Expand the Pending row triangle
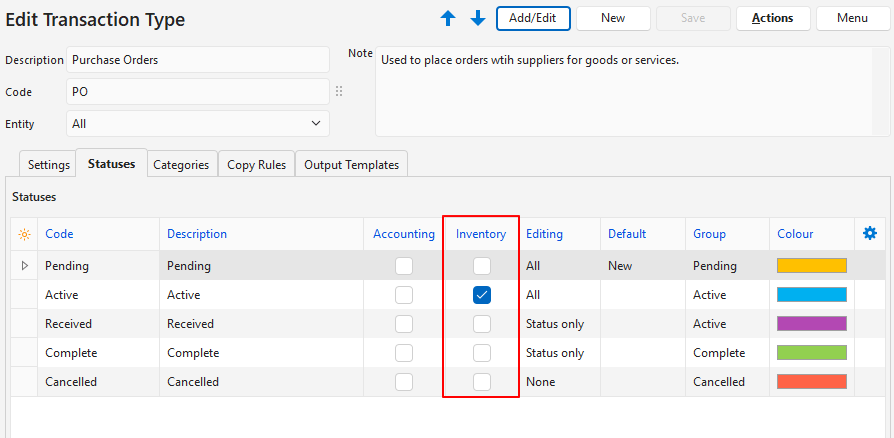The width and height of the screenshot is (894, 438). (x=25, y=266)
